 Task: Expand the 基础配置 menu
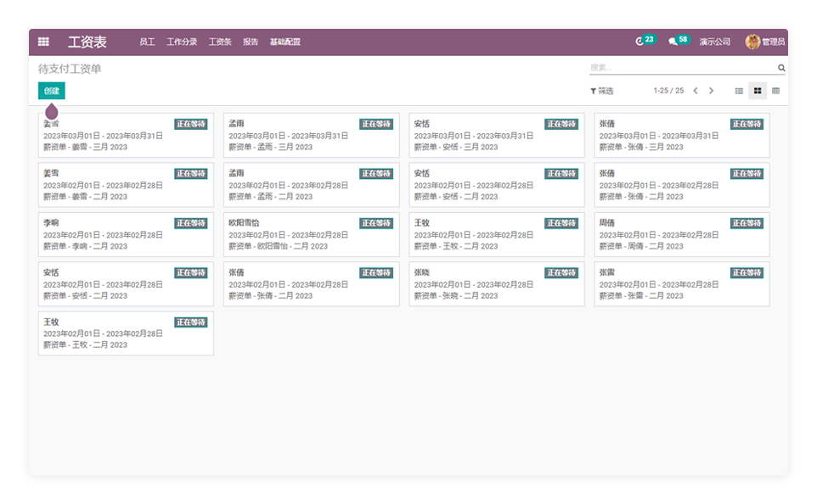point(285,42)
